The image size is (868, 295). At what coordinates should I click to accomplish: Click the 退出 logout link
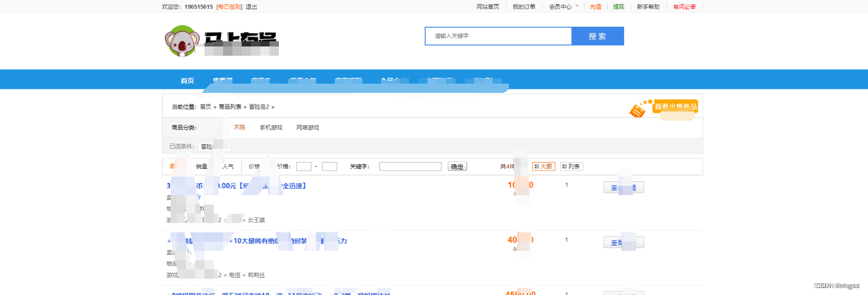coord(252,7)
